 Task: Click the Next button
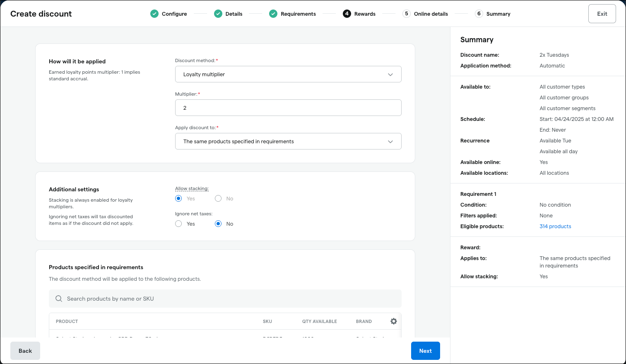[x=426, y=351]
